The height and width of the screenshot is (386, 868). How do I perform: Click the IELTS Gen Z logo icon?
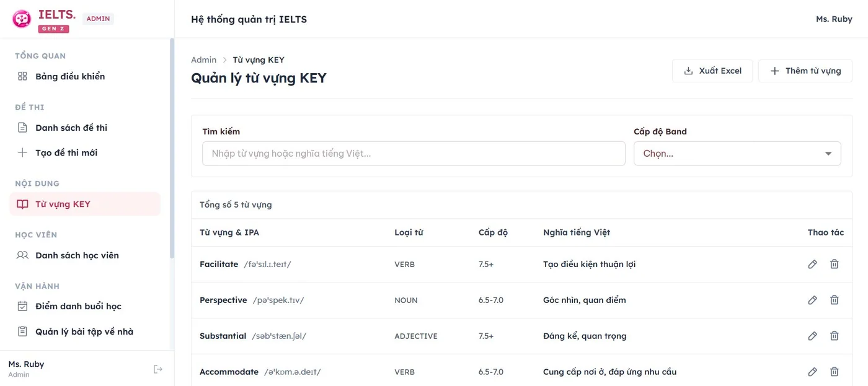click(22, 19)
